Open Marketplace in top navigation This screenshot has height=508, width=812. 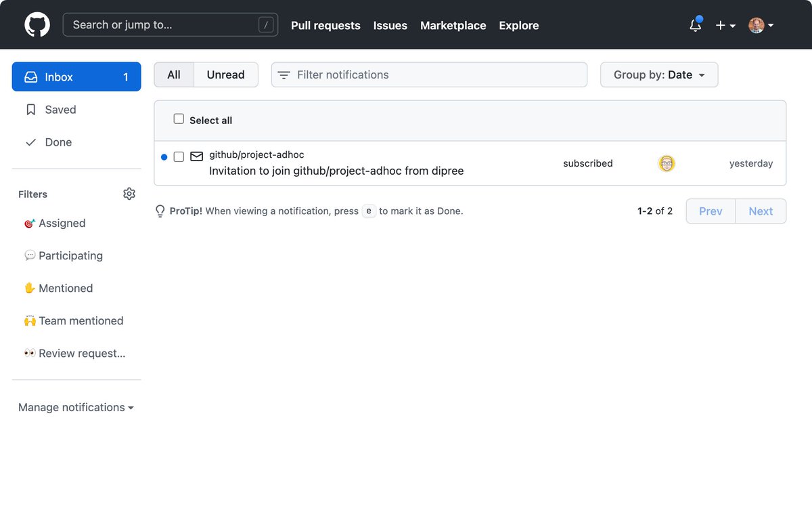tap(453, 25)
